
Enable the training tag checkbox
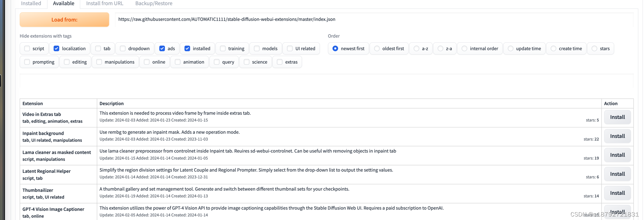(223, 49)
